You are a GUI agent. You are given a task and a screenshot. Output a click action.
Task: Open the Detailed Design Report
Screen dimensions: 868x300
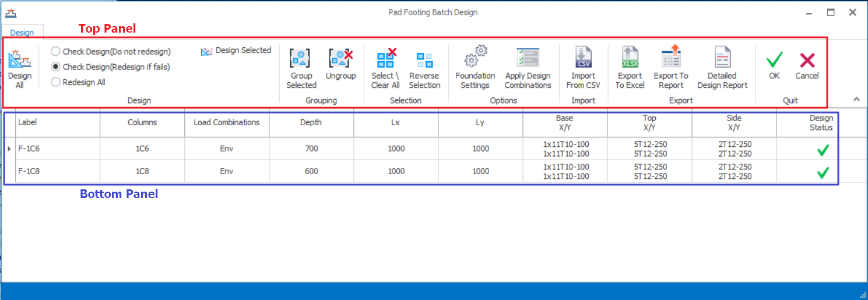[x=722, y=58]
